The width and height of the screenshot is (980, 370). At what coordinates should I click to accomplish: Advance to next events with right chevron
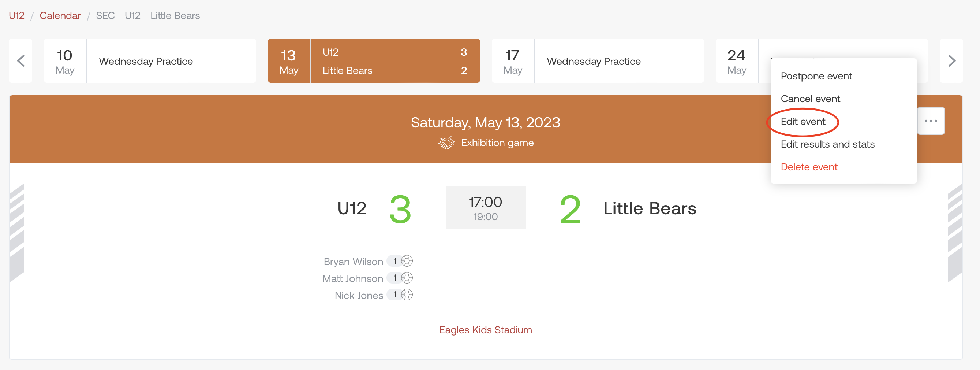951,61
